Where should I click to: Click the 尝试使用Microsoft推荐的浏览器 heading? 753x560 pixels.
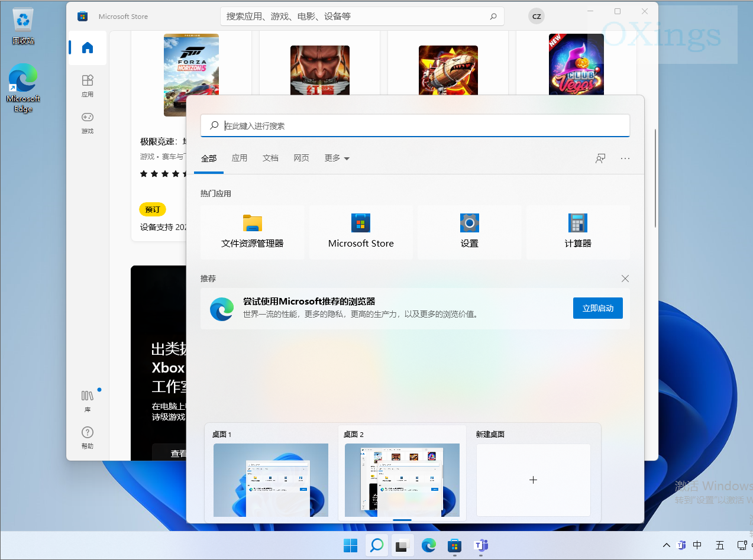coord(309,302)
